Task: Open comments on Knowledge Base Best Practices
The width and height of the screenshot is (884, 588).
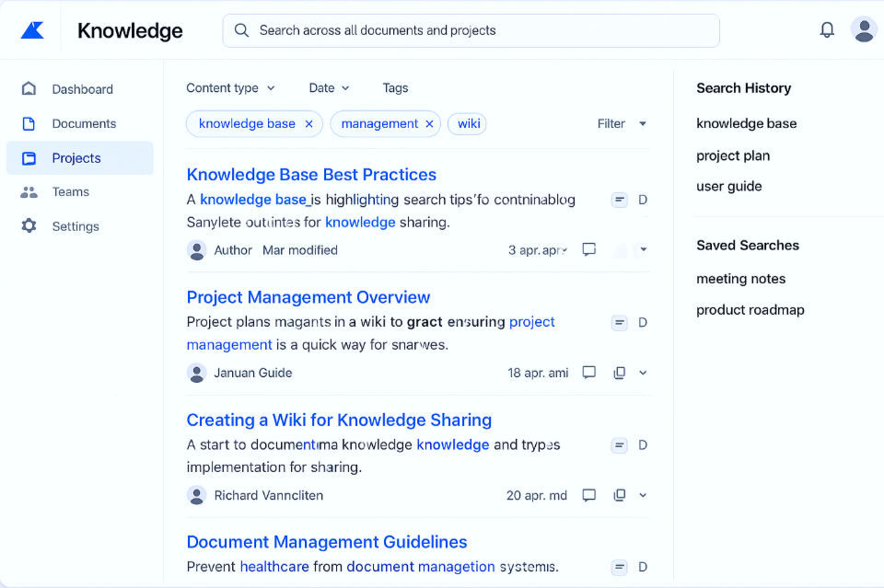Action: (588, 249)
